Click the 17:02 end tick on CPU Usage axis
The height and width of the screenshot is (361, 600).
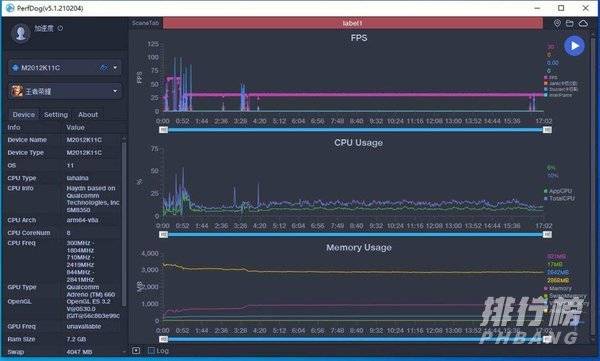(544, 225)
